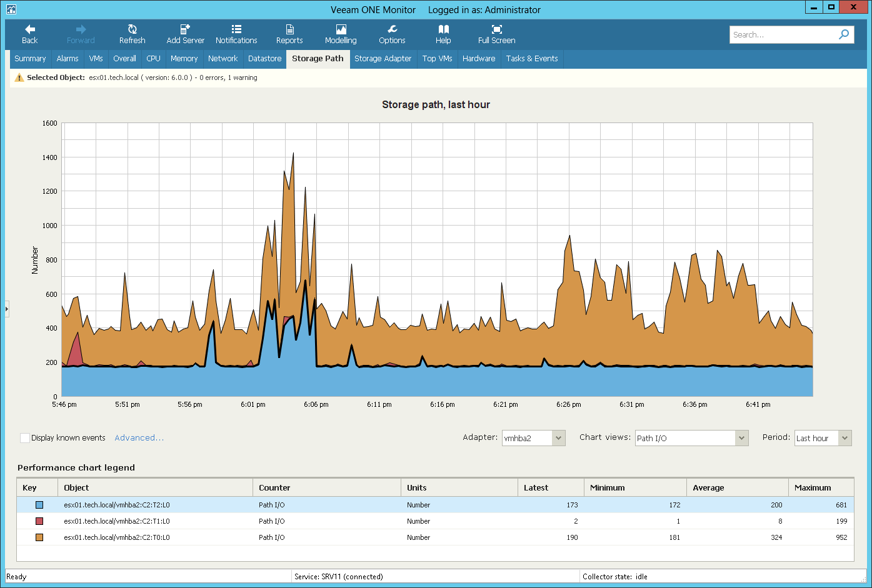This screenshot has width=872, height=588.
Task: Sort legend by the Maximum column header
Action: [x=821, y=487]
